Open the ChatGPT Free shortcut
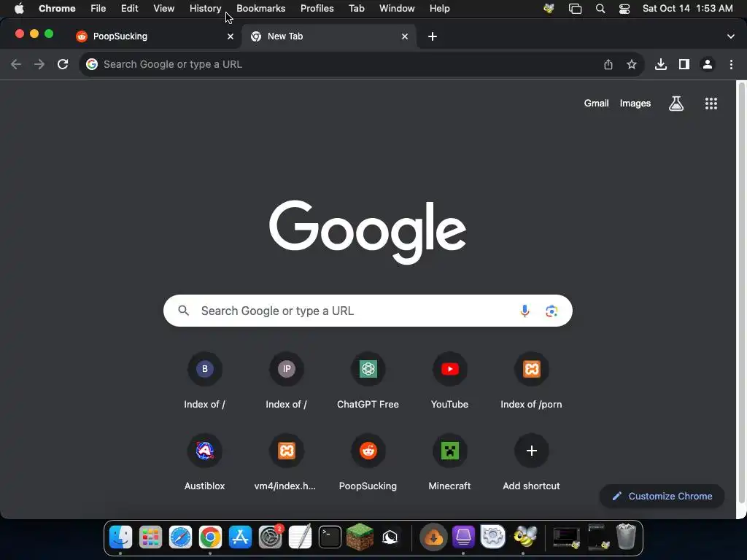The width and height of the screenshot is (747, 560). [368, 381]
